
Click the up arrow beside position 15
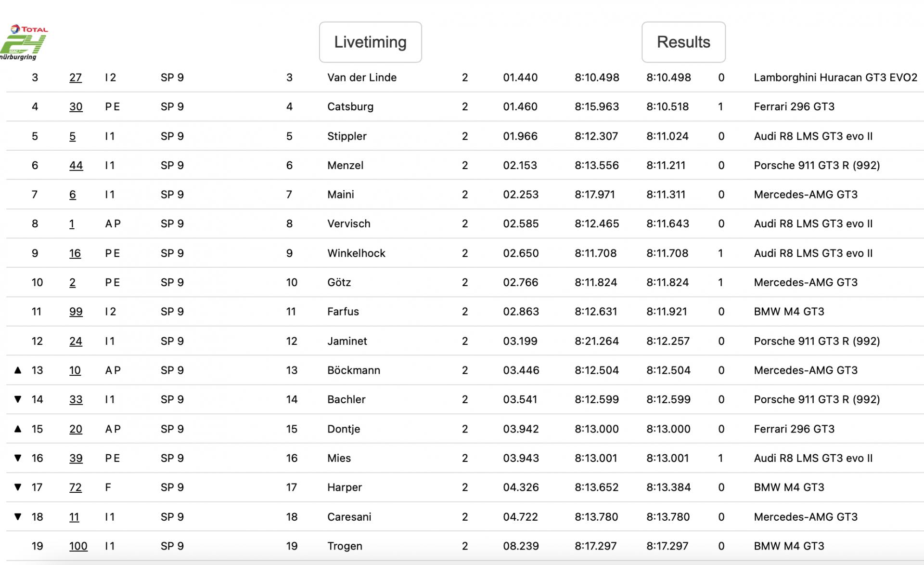click(x=18, y=429)
